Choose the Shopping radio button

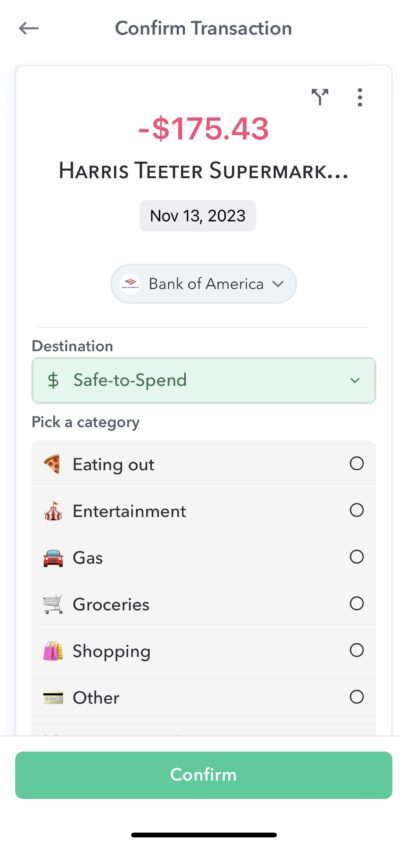356,650
